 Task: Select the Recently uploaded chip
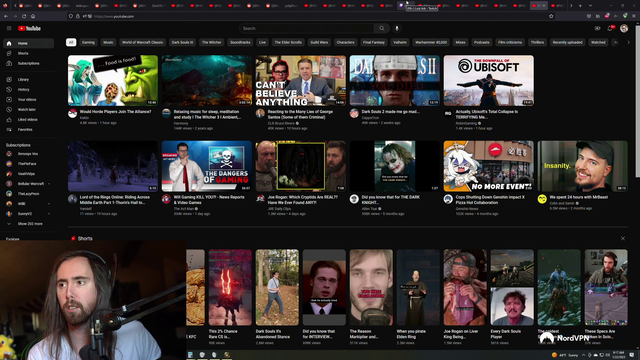(567, 42)
